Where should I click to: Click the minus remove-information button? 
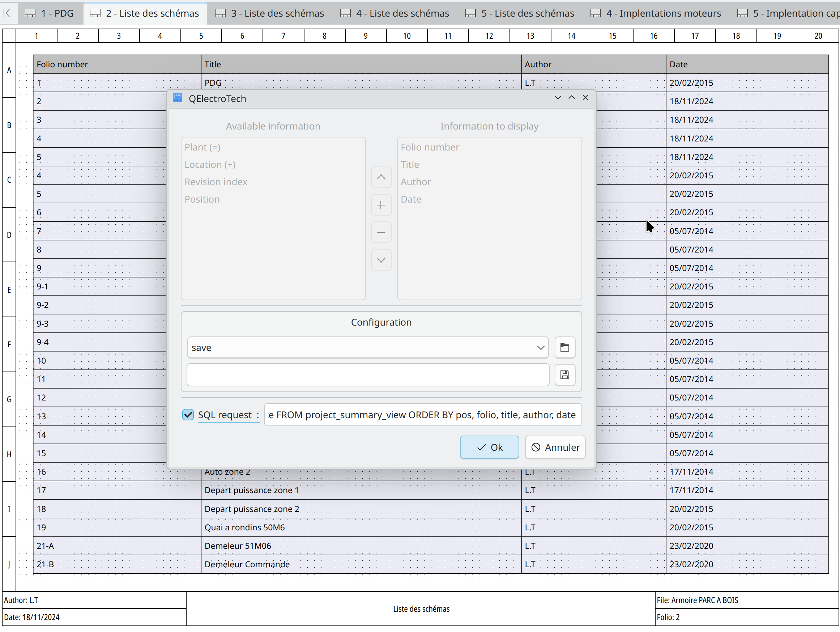[381, 233]
